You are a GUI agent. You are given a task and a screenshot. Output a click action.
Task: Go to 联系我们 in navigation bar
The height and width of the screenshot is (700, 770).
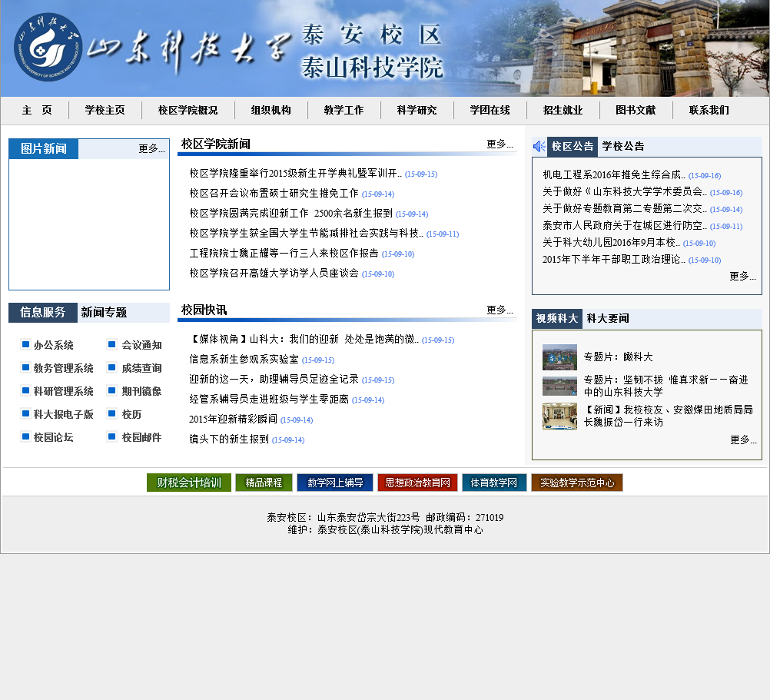point(709,111)
